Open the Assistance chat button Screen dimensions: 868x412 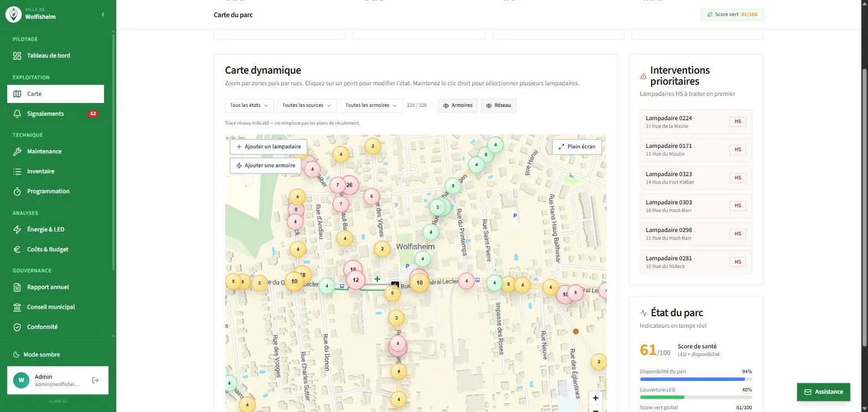pyautogui.click(x=823, y=392)
